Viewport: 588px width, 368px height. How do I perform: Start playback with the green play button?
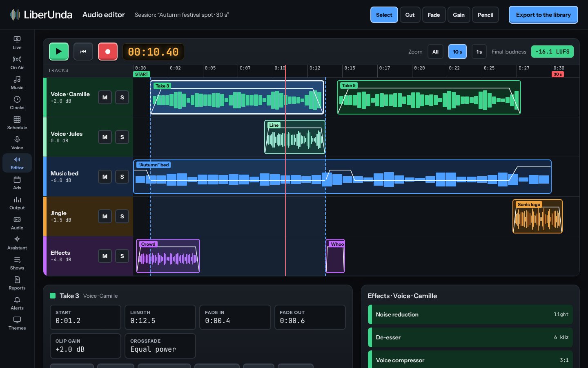coord(59,52)
